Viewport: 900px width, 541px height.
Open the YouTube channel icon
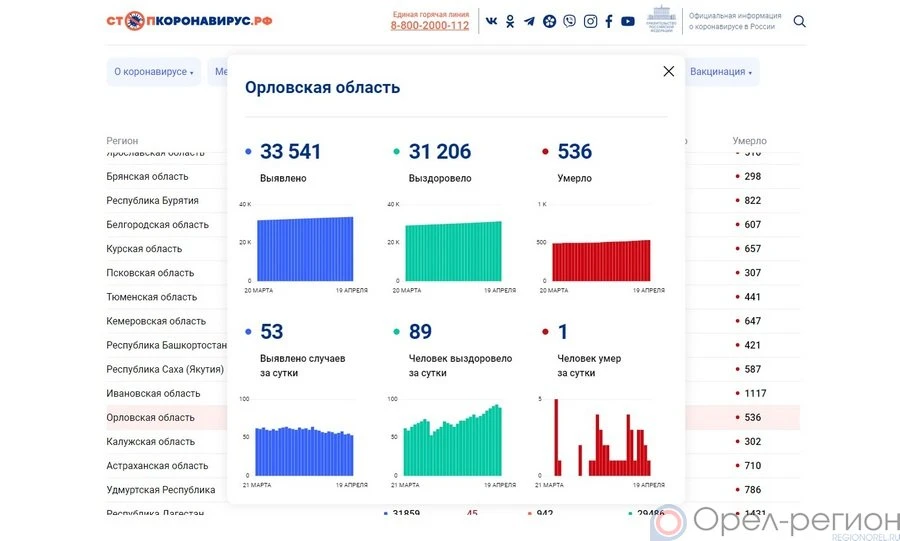[x=627, y=21]
